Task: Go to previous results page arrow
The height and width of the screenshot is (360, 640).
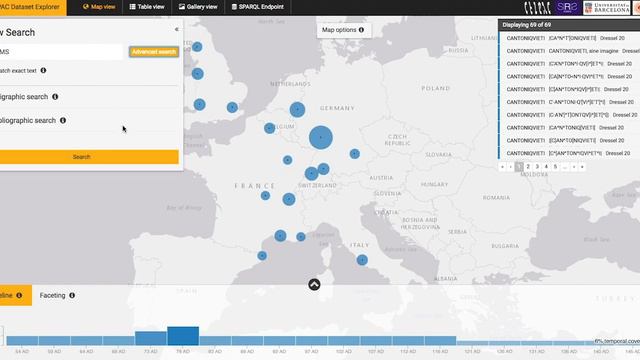Action: coord(511,167)
